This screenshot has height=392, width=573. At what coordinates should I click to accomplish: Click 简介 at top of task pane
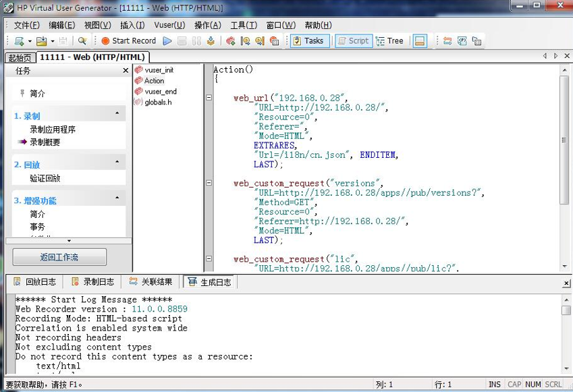37,94
